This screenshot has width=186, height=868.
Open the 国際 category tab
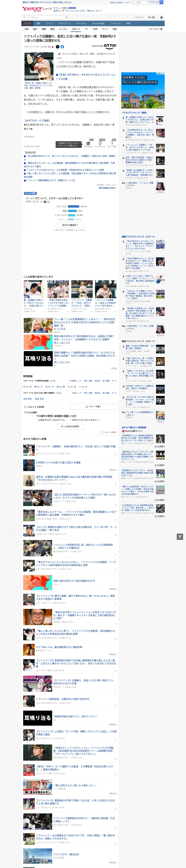(x=44, y=29)
